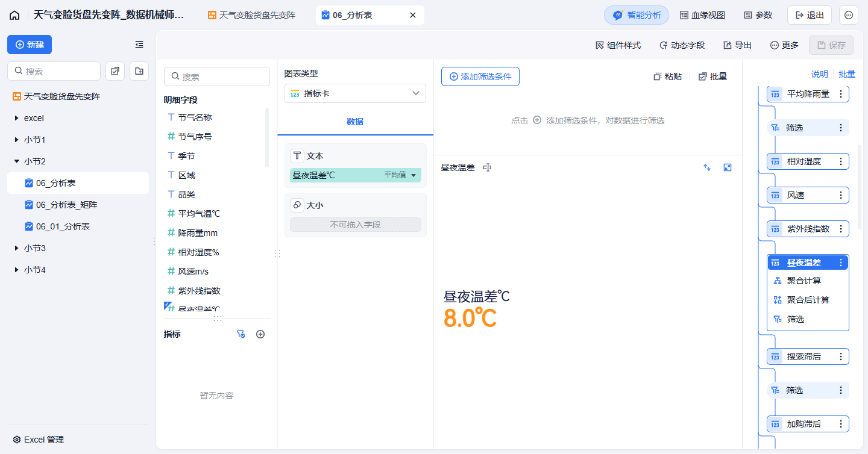
Task: Select the 天气变脸货盘先变阵 root tree item
Action: (x=78, y=96)
